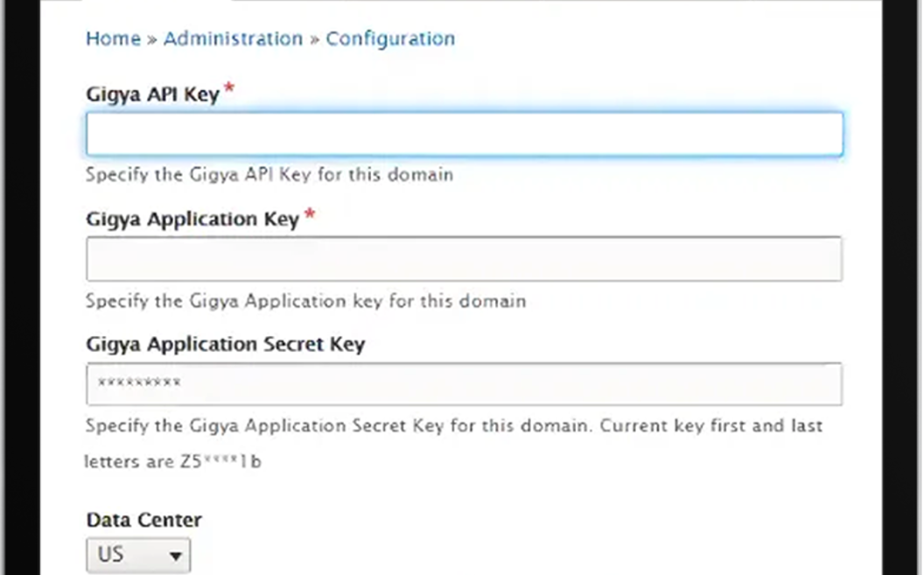Click inside the Gigya API Key field

[464, 133]
